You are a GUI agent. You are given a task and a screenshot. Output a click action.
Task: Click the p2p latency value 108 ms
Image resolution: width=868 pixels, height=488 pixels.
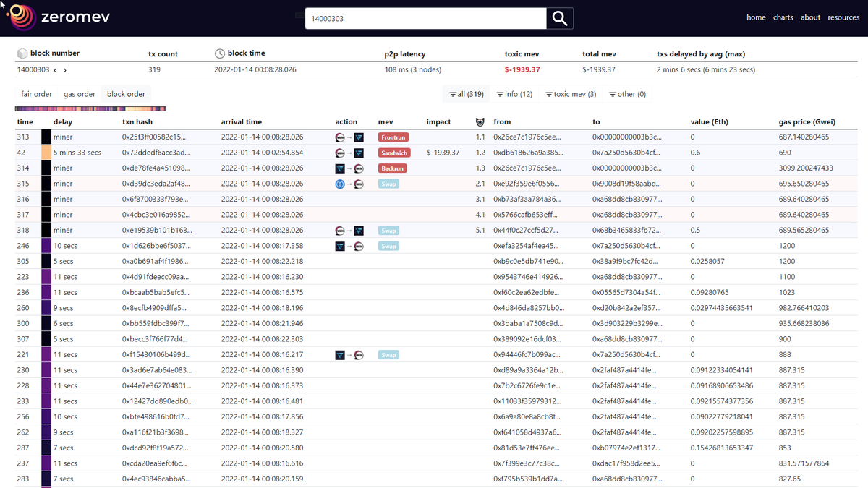(413, 70)
